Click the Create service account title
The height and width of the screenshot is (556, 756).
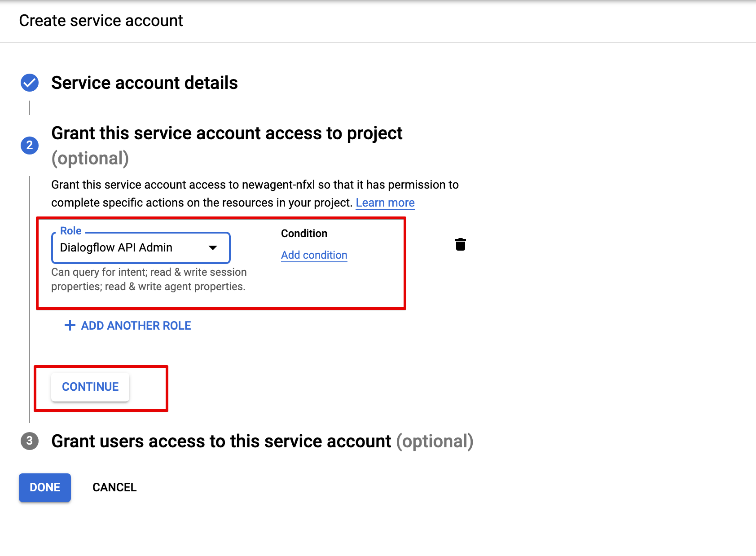(x=101, y=21)
